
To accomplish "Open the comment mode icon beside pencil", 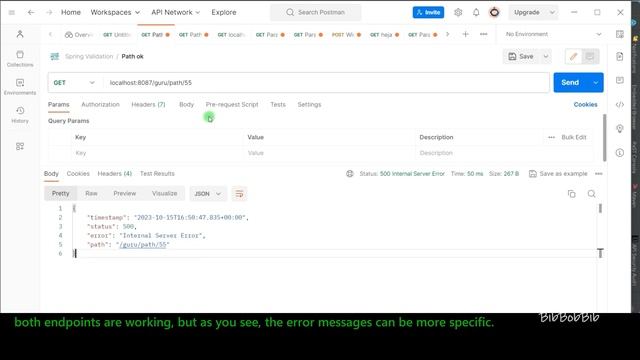I will point(590,56).
